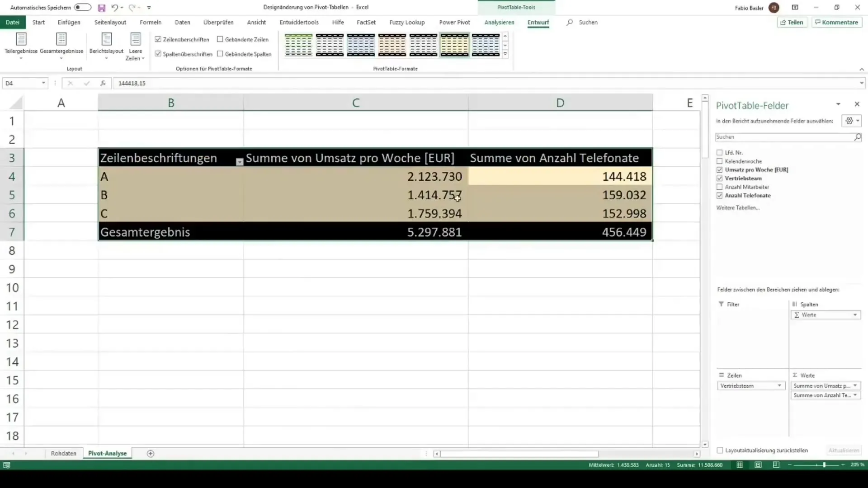Click user account avatar Fabio Basler
Image resolution: width=868 pixels, height=488 pixels.
[x=774, y=8]
